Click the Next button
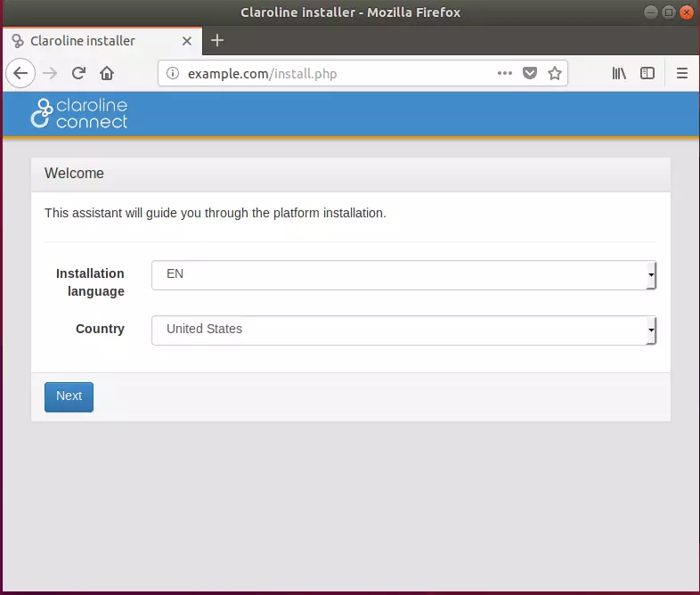700x595 pixels. click(x=69, y=397)
